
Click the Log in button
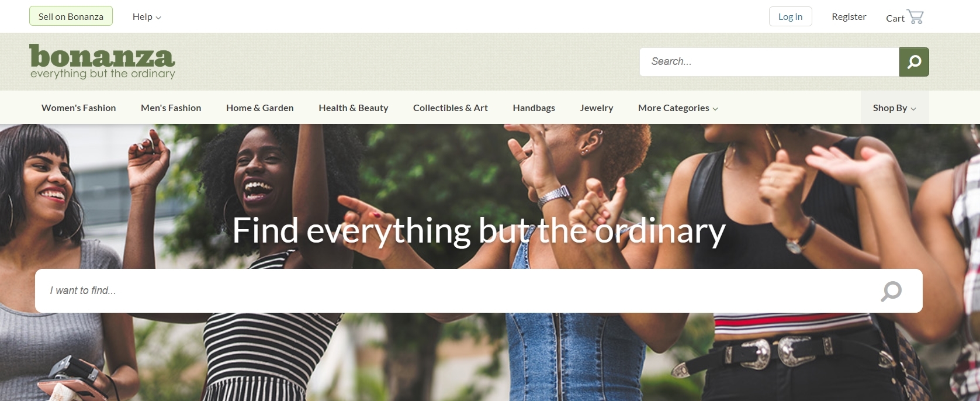[791, 16]
